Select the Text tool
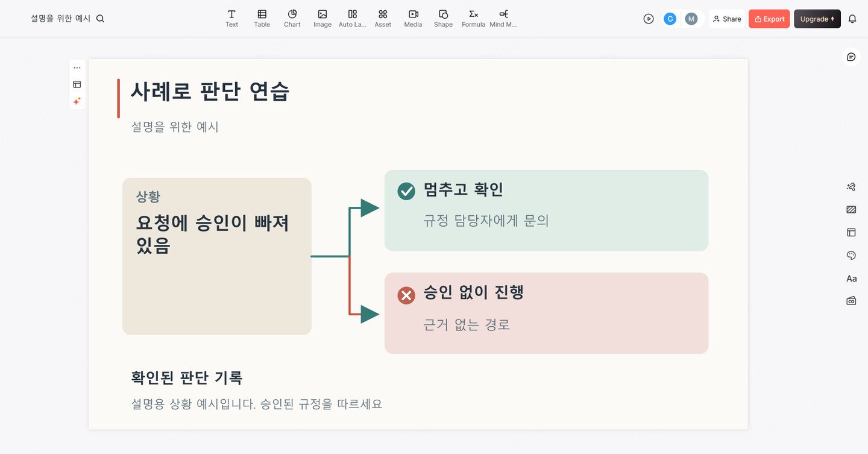Screen dimensions: 868x454 [x=231, y=19]
